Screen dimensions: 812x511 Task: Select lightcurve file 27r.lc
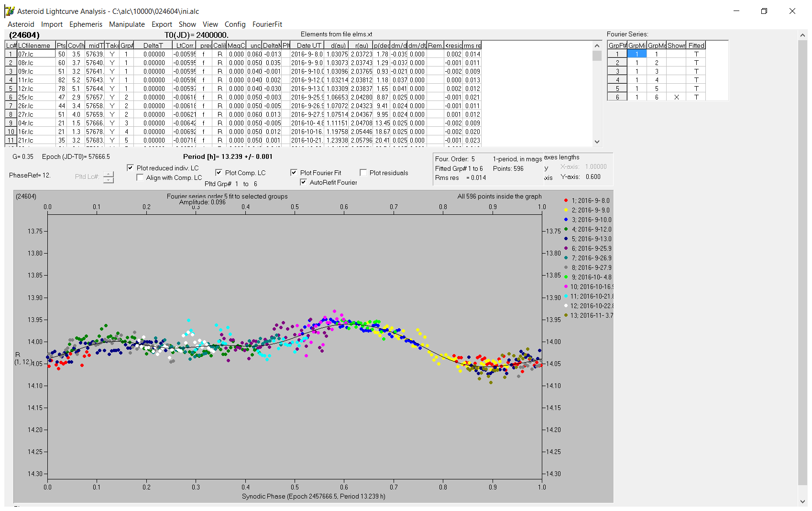tap(36, 114)
